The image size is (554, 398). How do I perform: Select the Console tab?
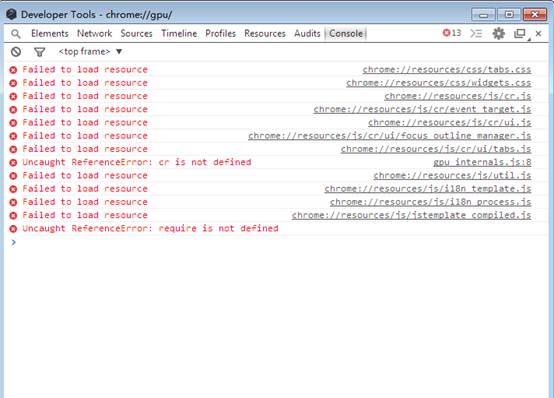[346, 34]
